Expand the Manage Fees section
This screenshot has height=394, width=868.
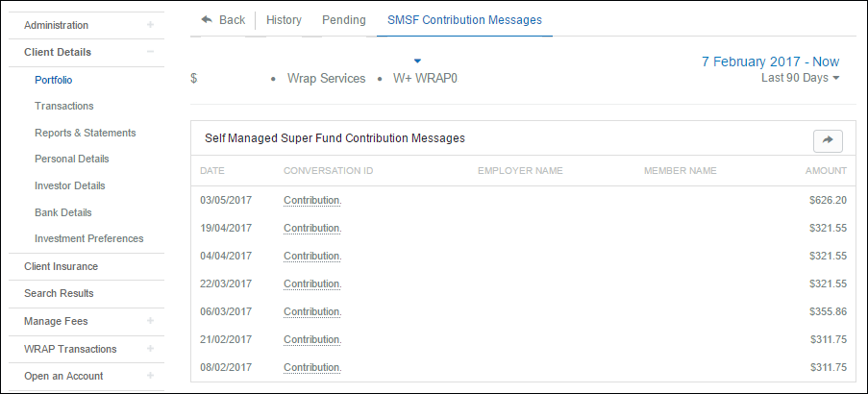(x=150, y=321)
